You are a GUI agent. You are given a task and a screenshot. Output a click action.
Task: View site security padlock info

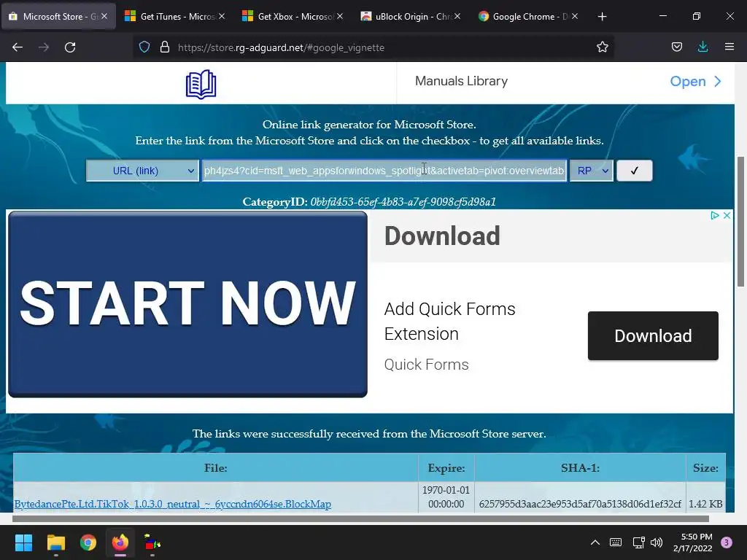tap(165, 47)
